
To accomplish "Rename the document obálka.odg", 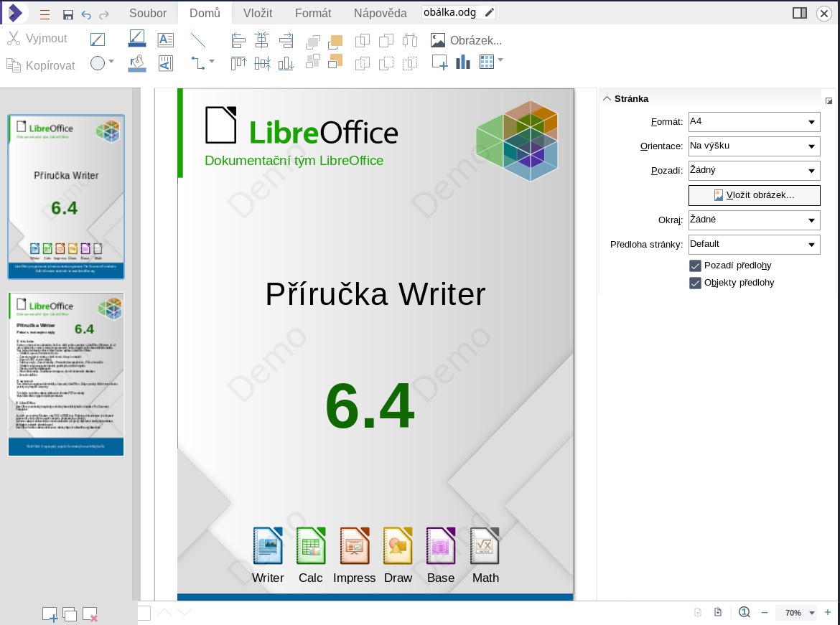I will tap(459, 12).
